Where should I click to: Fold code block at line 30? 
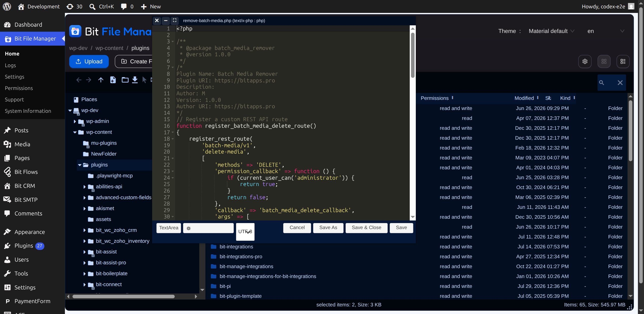tap(173, 217)
